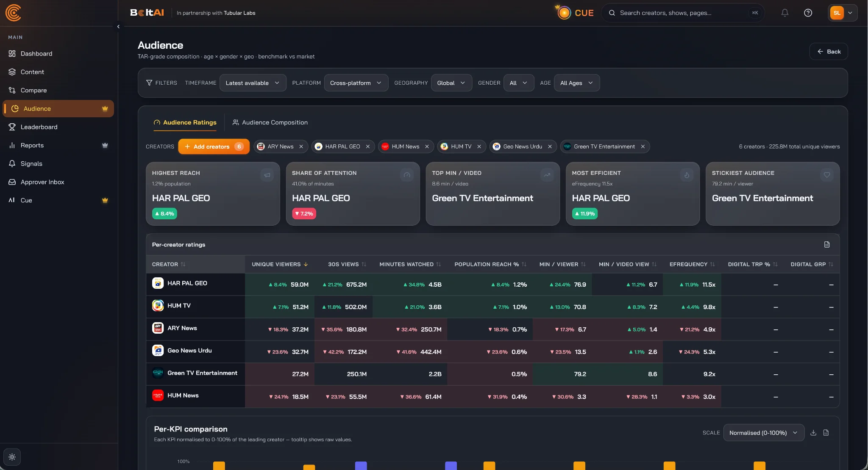This screenshot has height=470, width=868.
Task: Open the Age All Ages dropdown
Action: (576, 83)
